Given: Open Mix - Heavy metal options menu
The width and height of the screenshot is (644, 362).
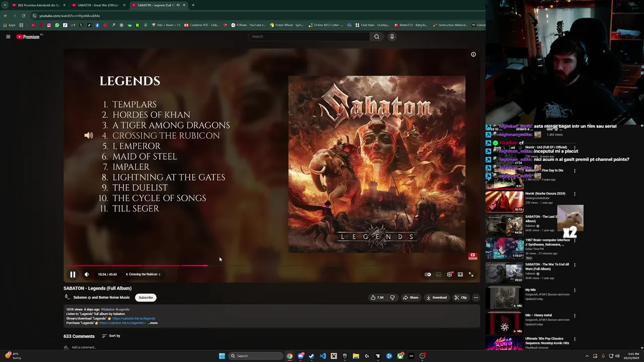Looking at the screenshot, I should coord(575,316).
